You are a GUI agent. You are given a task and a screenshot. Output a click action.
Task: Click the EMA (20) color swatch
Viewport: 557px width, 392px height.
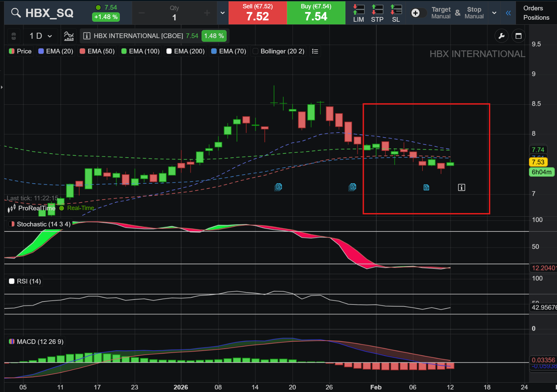click(x=41, y=51)
